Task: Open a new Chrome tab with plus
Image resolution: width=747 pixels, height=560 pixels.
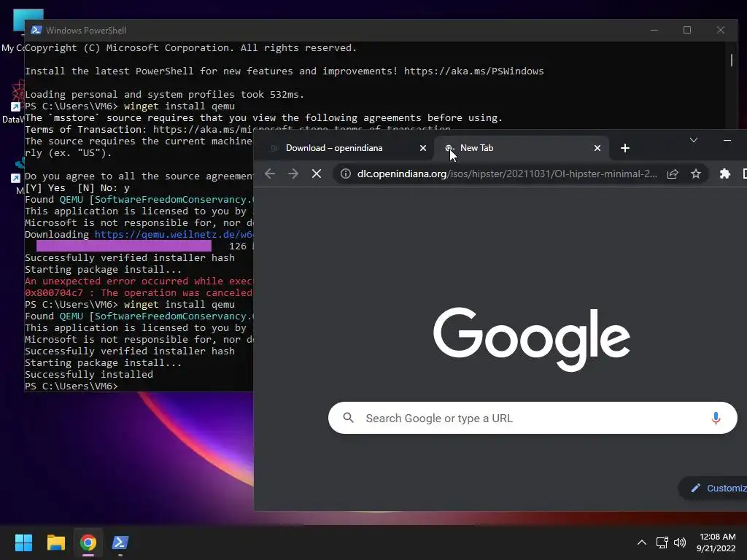Action: click(625, 148)
